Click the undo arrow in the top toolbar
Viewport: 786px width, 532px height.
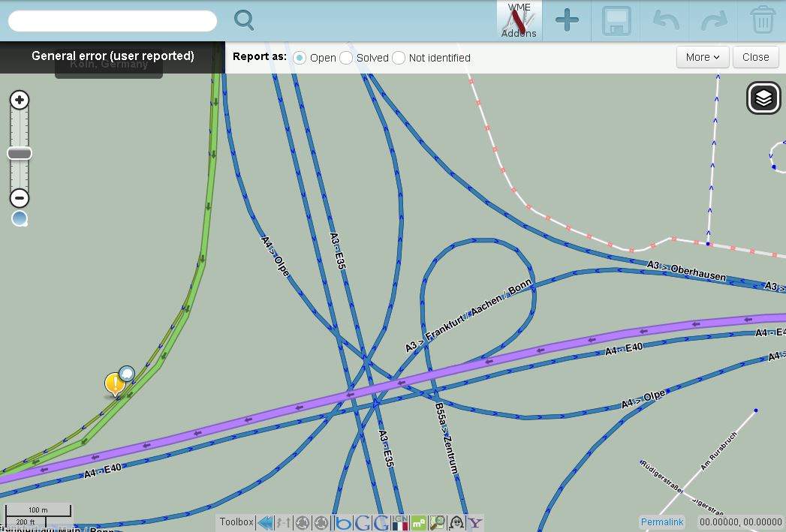pos(664,20)
